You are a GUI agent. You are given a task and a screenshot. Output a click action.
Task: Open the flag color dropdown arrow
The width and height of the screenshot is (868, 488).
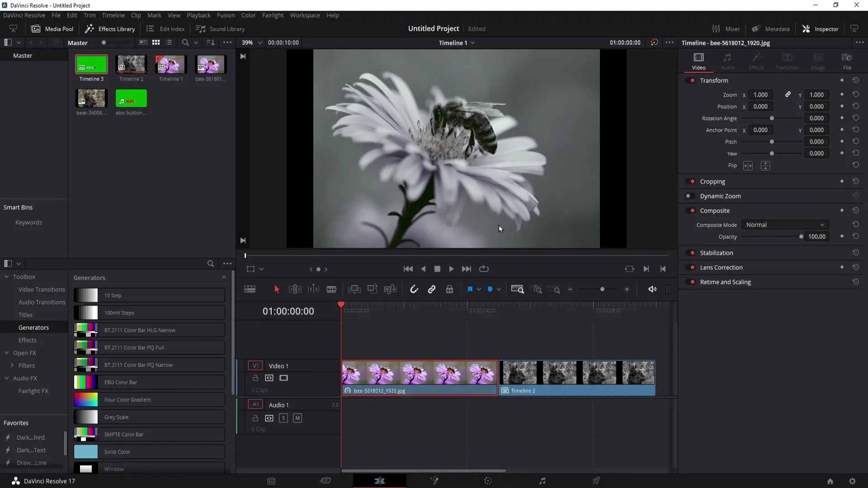479,289
